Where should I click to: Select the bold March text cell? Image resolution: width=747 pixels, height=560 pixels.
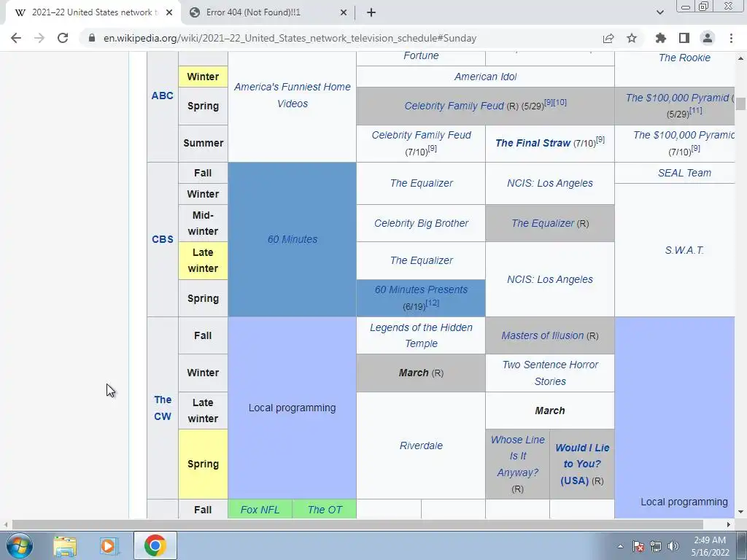coord(550,411)
